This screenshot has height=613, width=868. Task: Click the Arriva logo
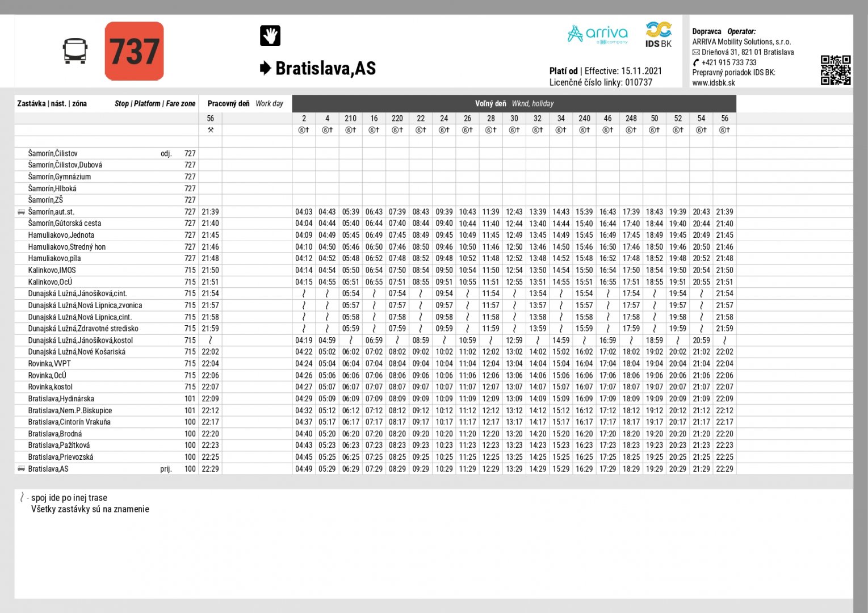click(598, 35)
